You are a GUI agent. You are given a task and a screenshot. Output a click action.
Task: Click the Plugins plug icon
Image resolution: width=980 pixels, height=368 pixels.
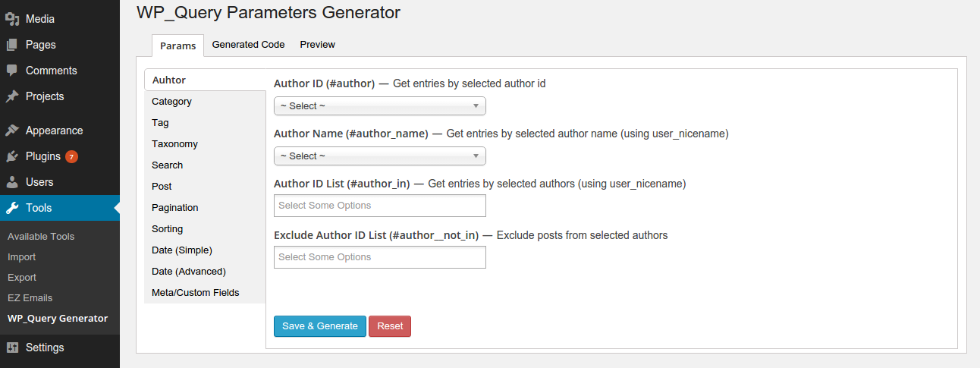(x=12, y=156)
